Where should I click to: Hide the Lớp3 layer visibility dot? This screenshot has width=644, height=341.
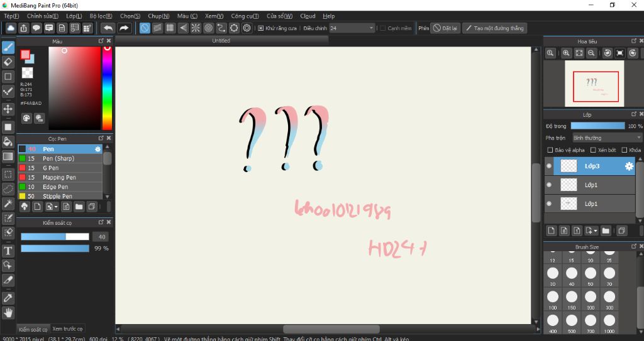tap(549, 166)
